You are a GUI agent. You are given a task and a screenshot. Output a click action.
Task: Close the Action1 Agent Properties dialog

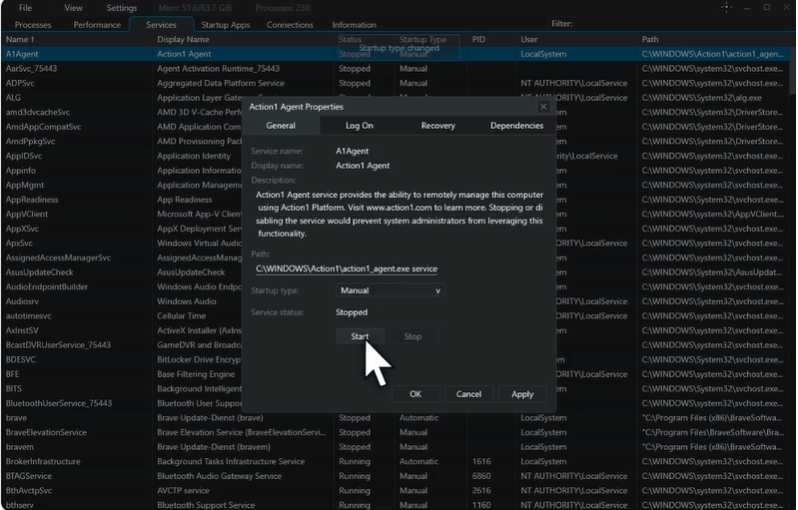tap(544, 106)
